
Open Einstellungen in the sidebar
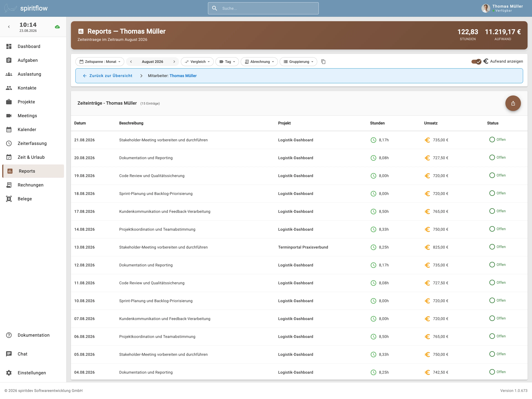pos(33,373)
